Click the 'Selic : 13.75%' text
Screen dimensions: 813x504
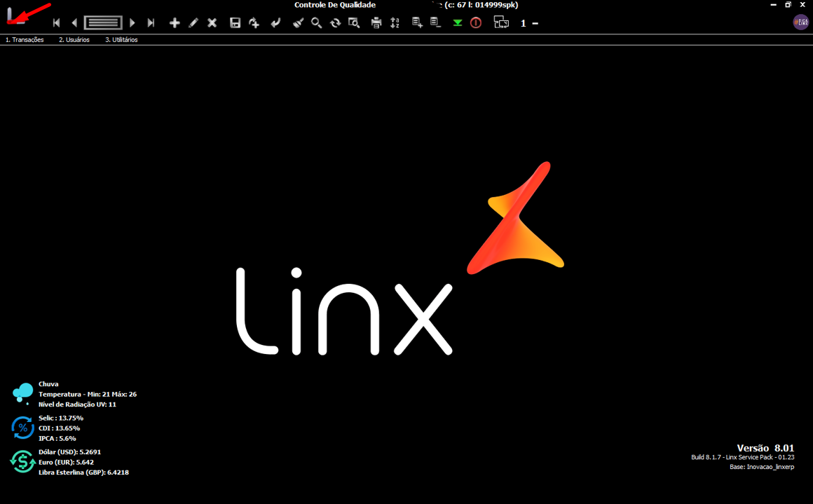(61, 418)
